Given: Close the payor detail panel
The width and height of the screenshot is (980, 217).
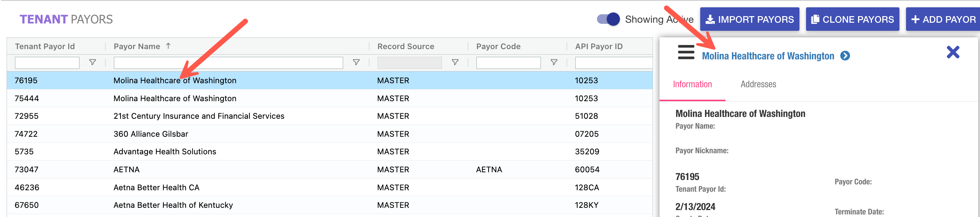Looking at the screenshot, I should [x=953, y=52].
